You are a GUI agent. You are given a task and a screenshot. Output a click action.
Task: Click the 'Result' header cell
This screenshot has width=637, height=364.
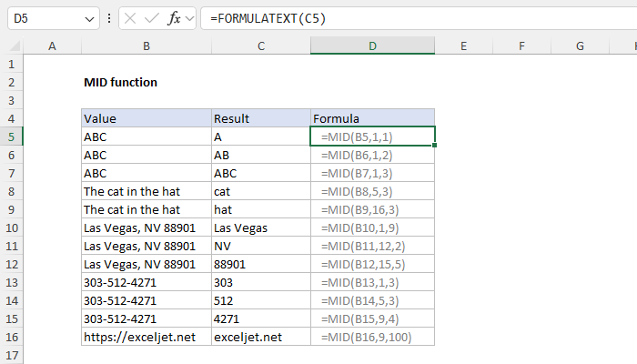(261, 118)
